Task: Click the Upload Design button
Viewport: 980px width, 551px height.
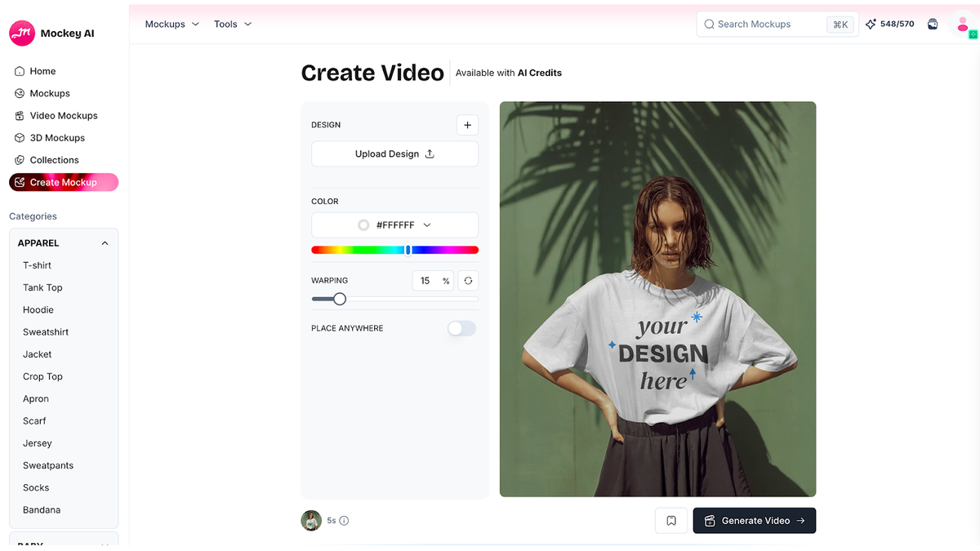Action: point(394,153)
